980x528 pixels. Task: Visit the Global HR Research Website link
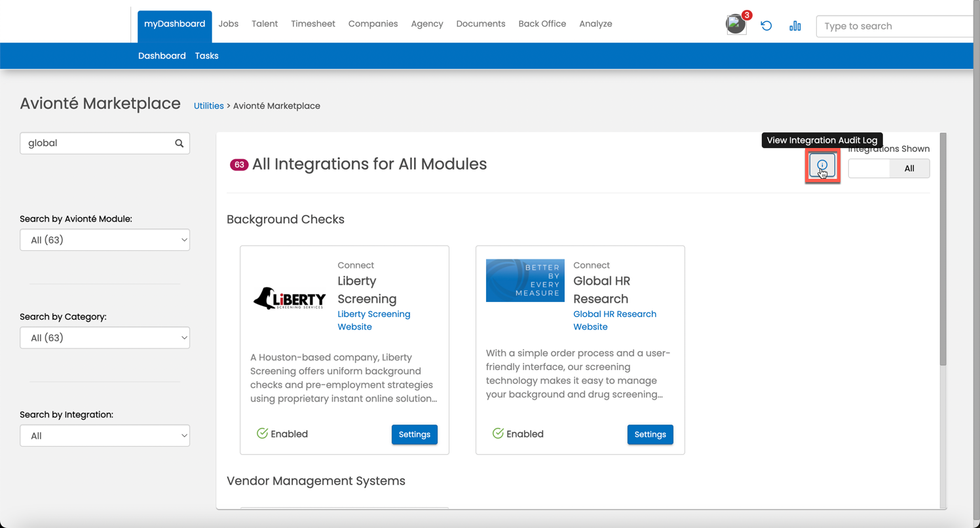[614, 320]
